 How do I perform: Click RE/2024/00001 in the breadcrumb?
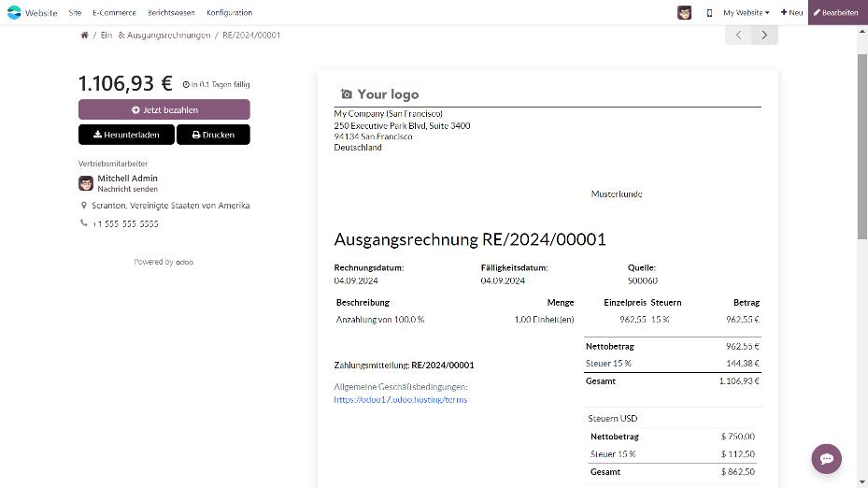[x=251, y=35]
